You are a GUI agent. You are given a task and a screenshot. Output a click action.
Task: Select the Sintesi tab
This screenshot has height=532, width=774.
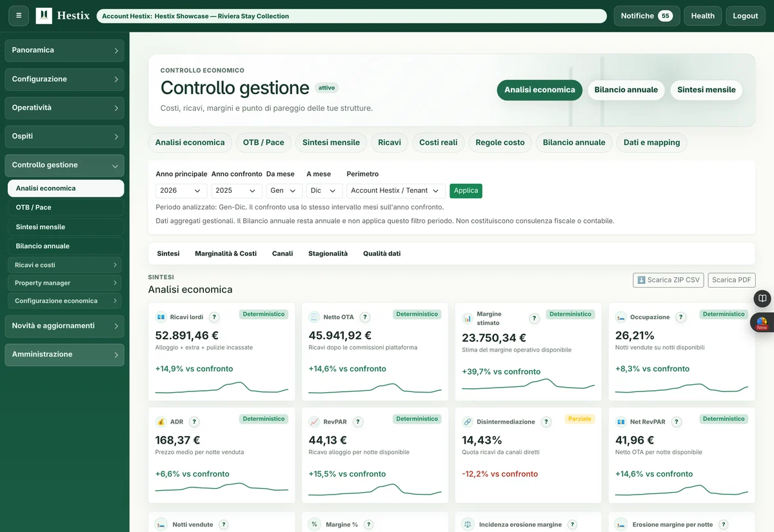point(168,253)
